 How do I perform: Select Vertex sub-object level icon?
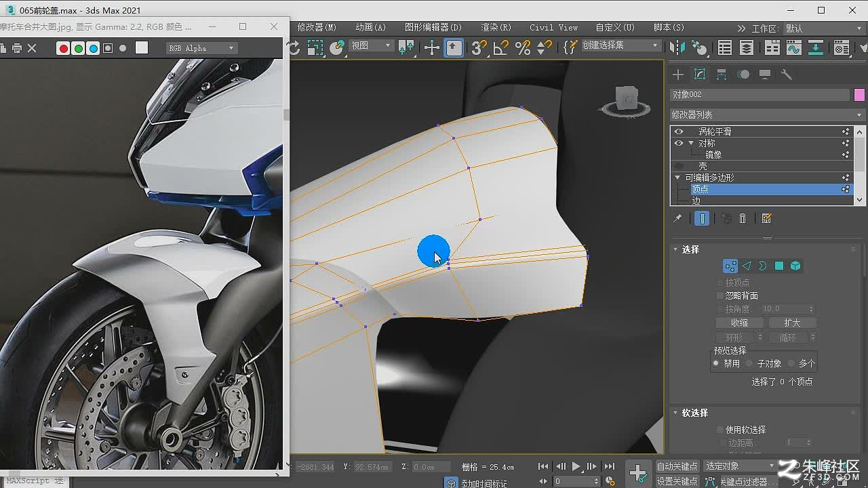[x=730, y=266]
